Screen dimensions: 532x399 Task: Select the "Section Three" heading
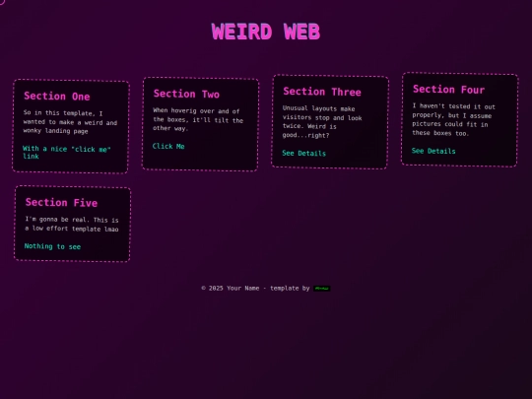point(322,92)
